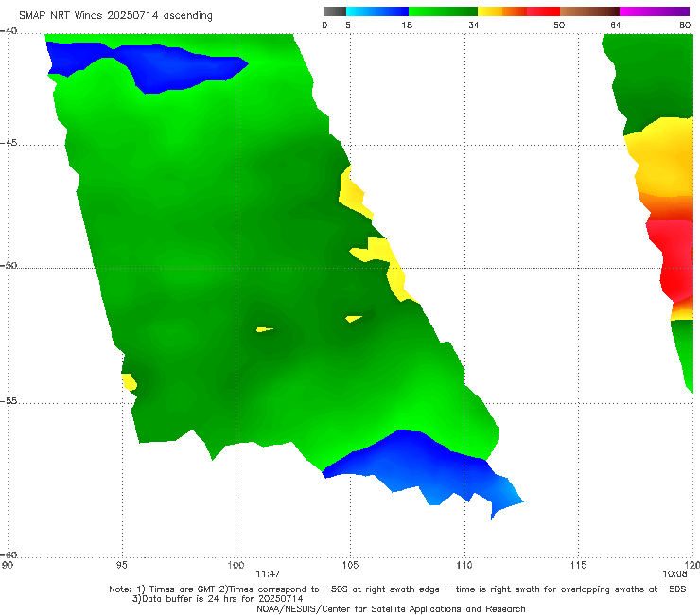Click the longitude label 95
Screen dimensions: 700x615
tap(122, 565)
